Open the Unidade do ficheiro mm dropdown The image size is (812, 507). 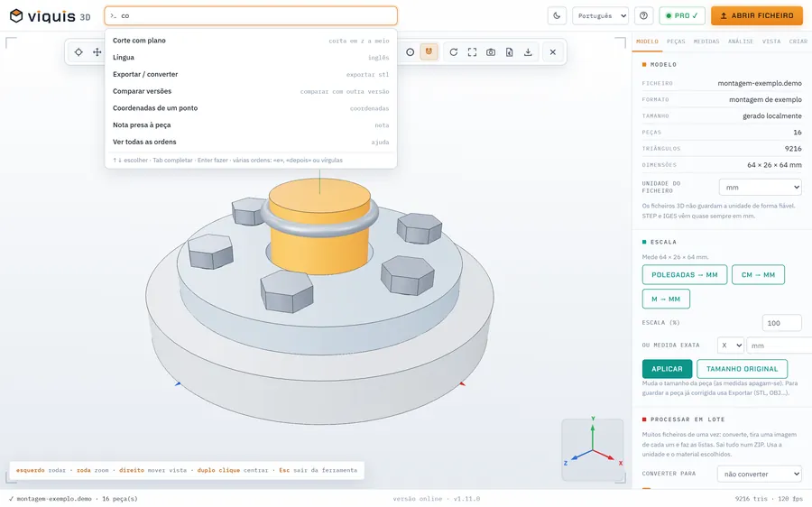[x=761, y=187]
